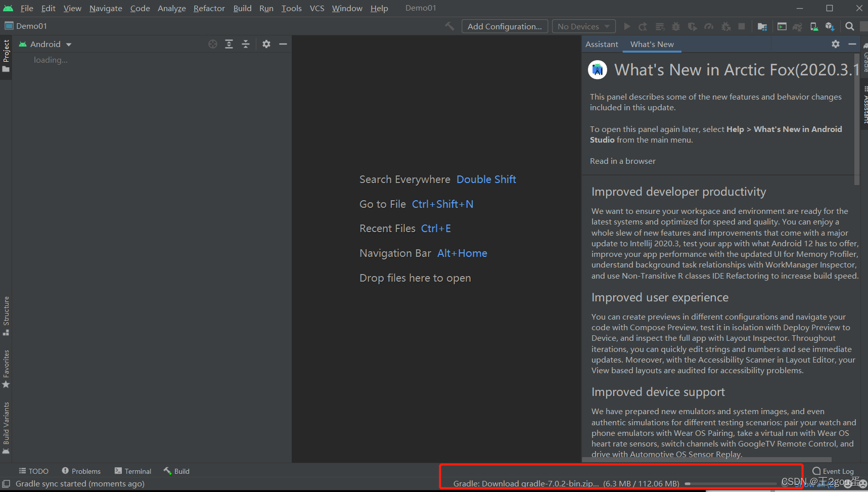Click the Gradle download progress bar
Viewport: 868px width, 492px height.
[x=730, y=484]
